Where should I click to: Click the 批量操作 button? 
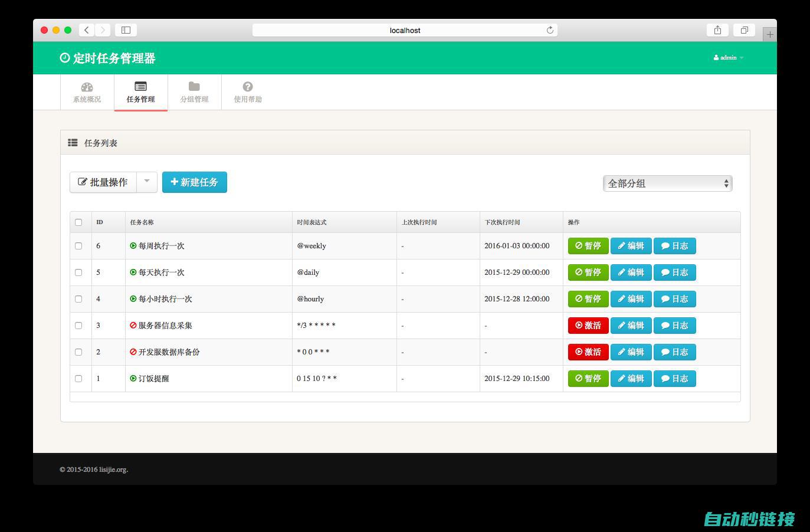(103, 182)
